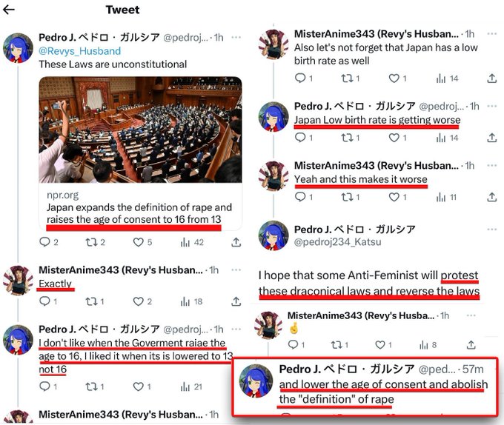Open Pedro J. avatar on top-left tweet
504x425 pixels.
18,48
